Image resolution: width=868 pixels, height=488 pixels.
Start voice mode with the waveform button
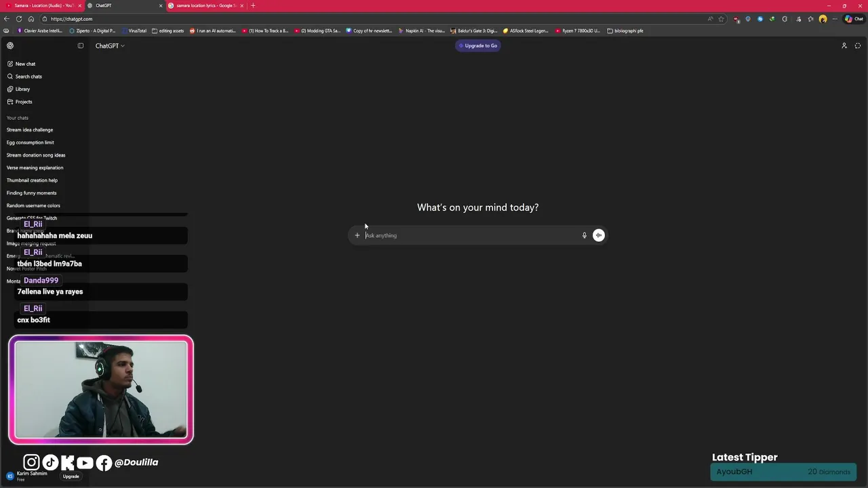599,235
